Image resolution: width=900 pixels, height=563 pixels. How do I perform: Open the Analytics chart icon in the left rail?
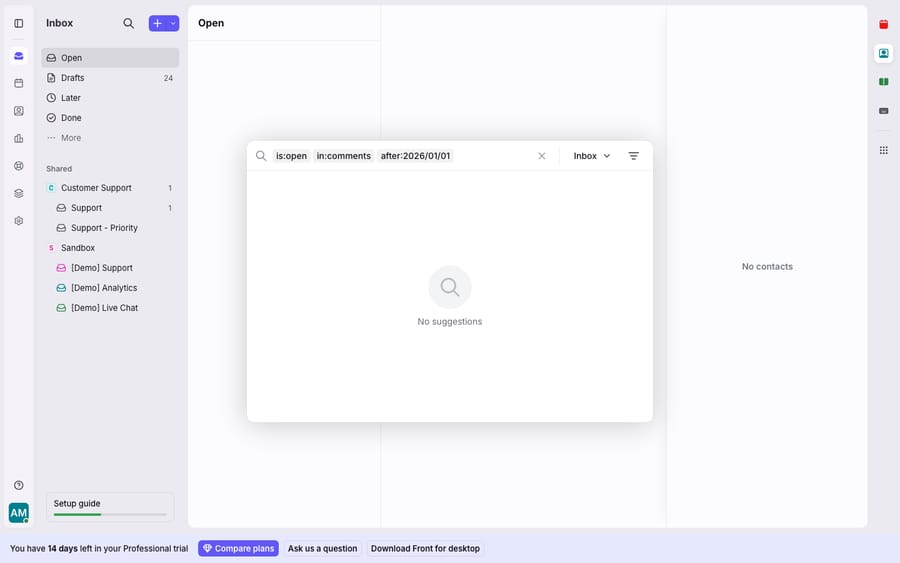[x=18, y=138]
